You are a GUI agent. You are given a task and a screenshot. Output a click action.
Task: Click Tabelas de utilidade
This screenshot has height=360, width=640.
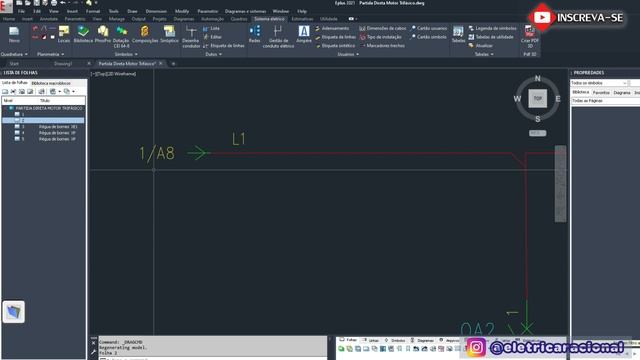point(491,37)
